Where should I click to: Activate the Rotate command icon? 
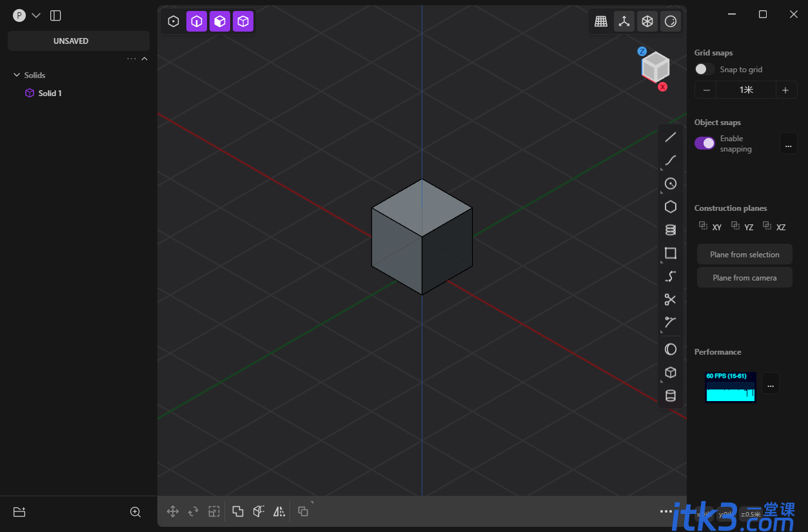click(x=193, y=511)
